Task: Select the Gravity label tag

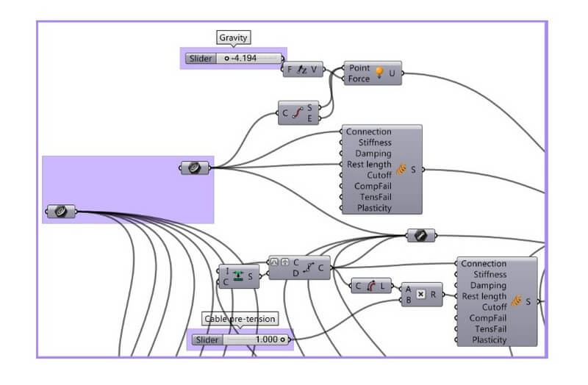Action: (233, 37)
